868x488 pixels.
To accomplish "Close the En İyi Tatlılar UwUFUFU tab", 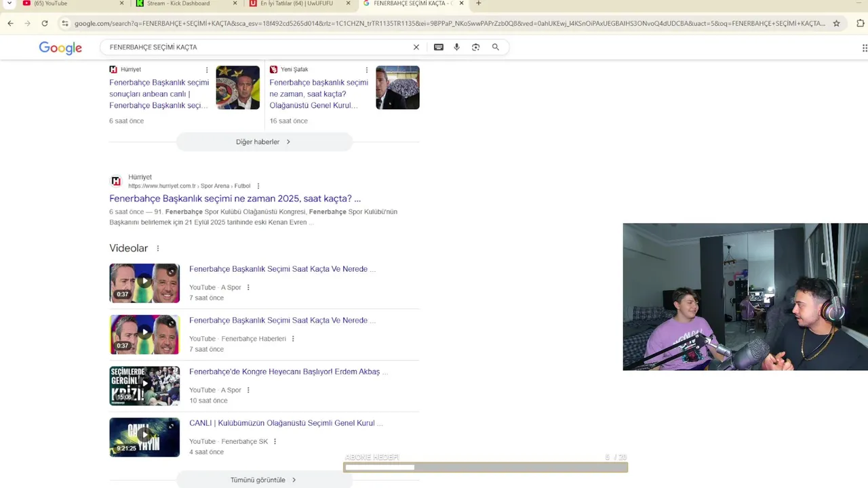I will click(x=349, y=3).
